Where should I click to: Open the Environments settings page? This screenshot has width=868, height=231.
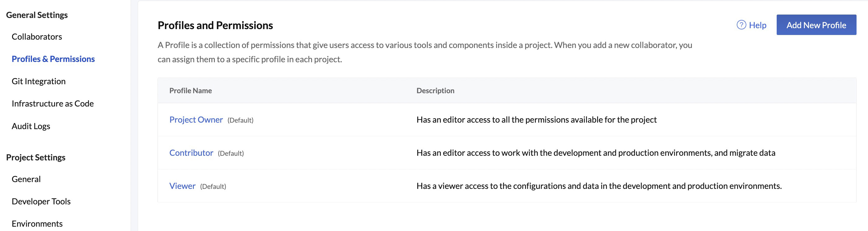point(37,224)
